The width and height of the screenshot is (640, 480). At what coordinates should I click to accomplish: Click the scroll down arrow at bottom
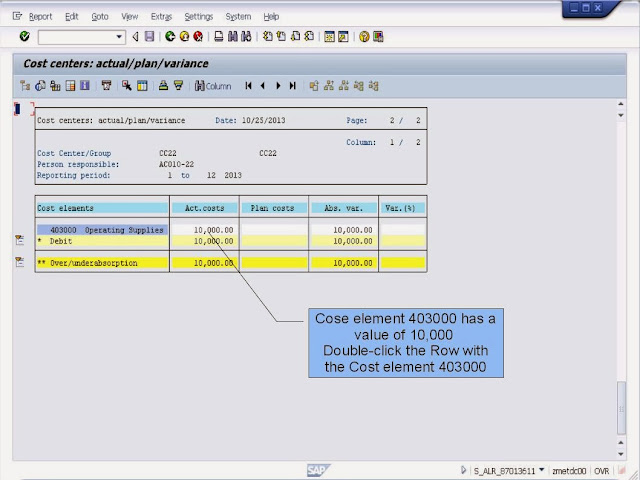point(621,454)
